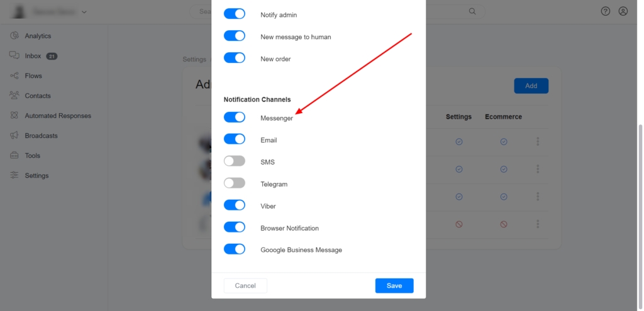This screenshot has width=644, height=311.
Task: Open the help question mark icon
Action: tap(606, 11)
